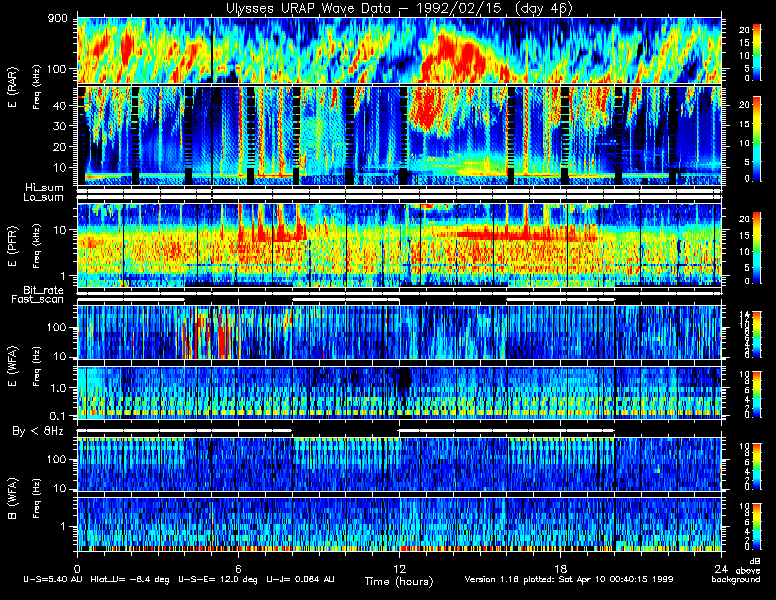
Task: Select the 30 kHz tick label
Action: click(59, 126)
